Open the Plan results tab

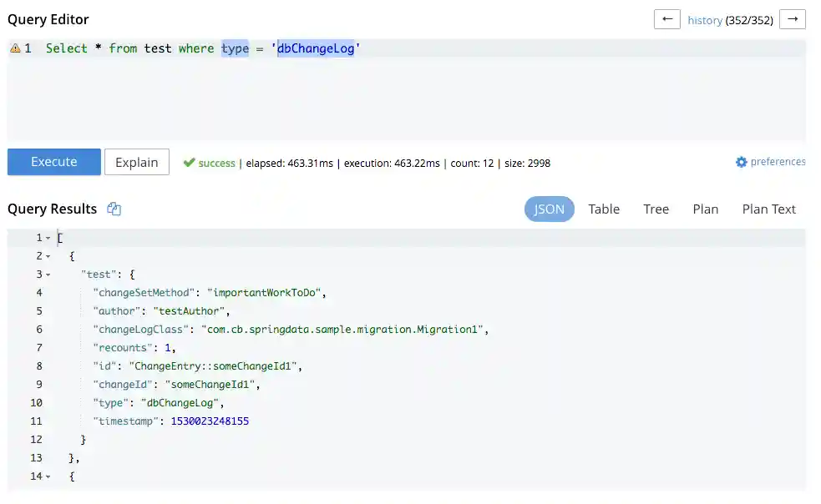click(705, 209)
